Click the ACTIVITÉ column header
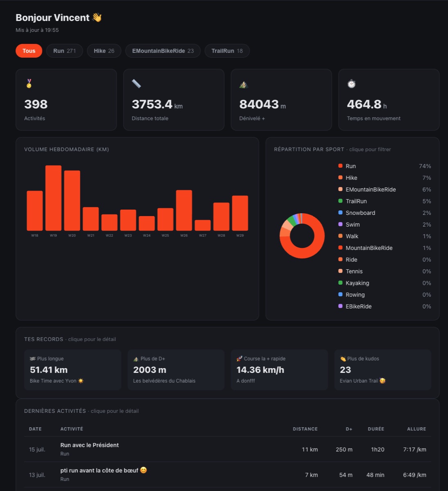448x491 pixels. coord(72,429)
